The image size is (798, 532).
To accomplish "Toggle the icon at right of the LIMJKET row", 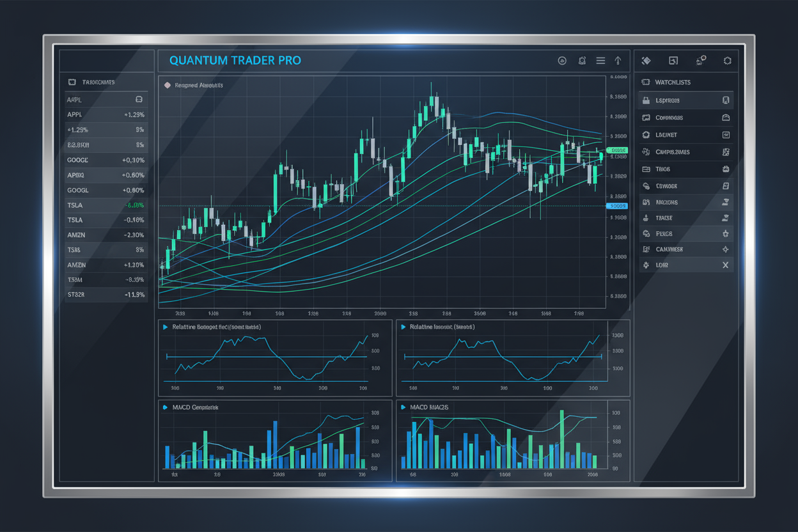I will 726,135.
